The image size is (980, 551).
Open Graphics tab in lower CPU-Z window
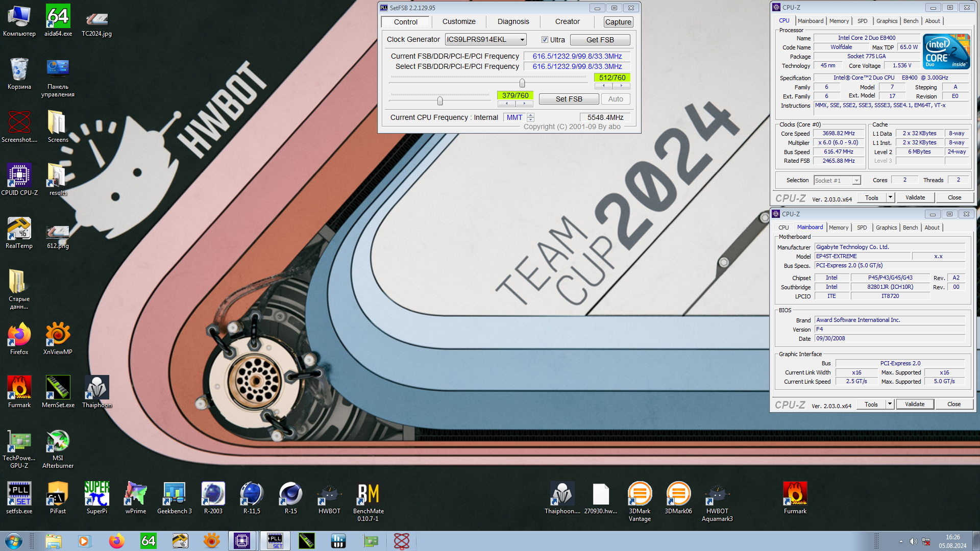point(886,228)
